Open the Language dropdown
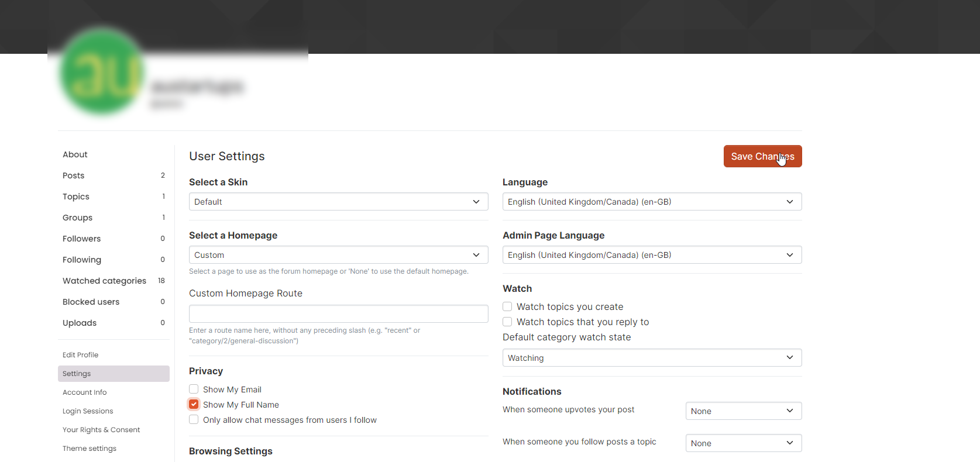This screenshot has height=462, width=980. 652,202
